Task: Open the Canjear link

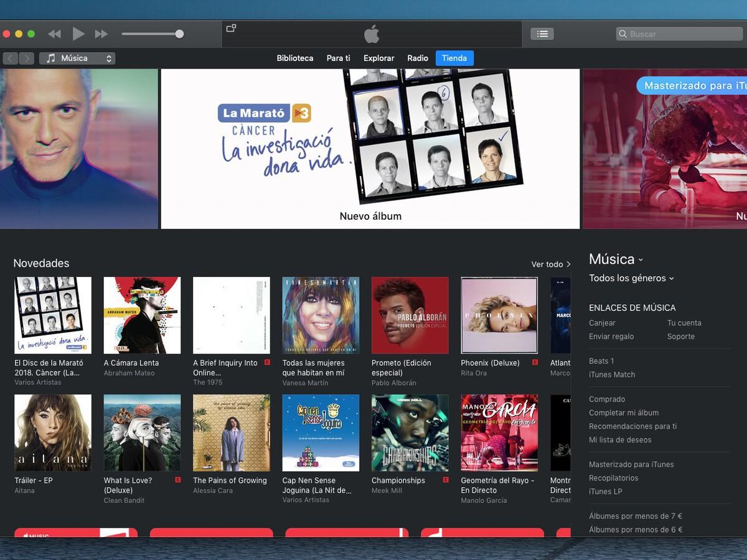Action: 602,323
